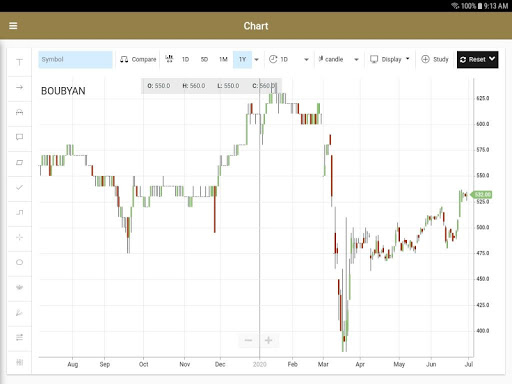Select the parallelogram shape tool
512x384 pixels.
tap(19, 162)
